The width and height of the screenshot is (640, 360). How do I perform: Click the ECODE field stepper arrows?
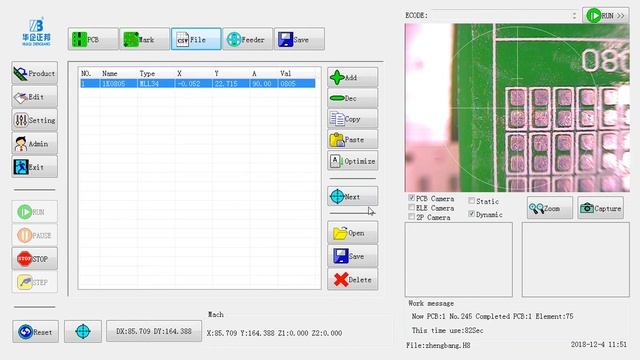click(574, 16)
